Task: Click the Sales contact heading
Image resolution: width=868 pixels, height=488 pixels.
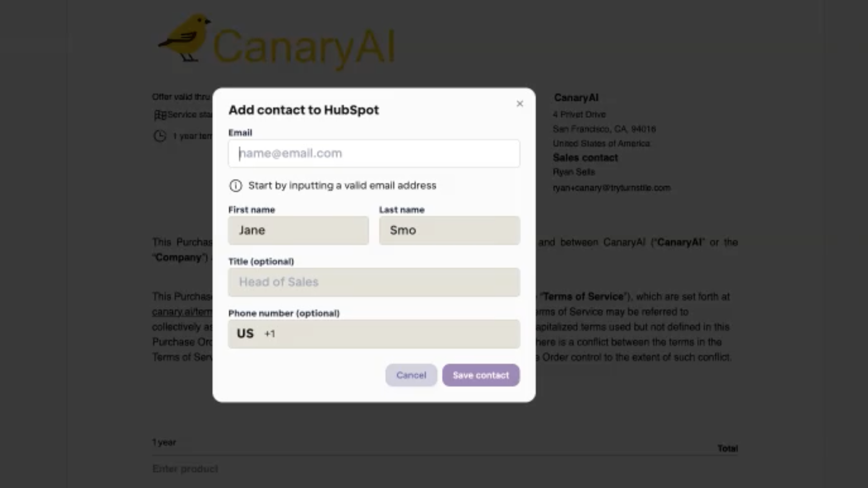Action: (x=585, y=158)
